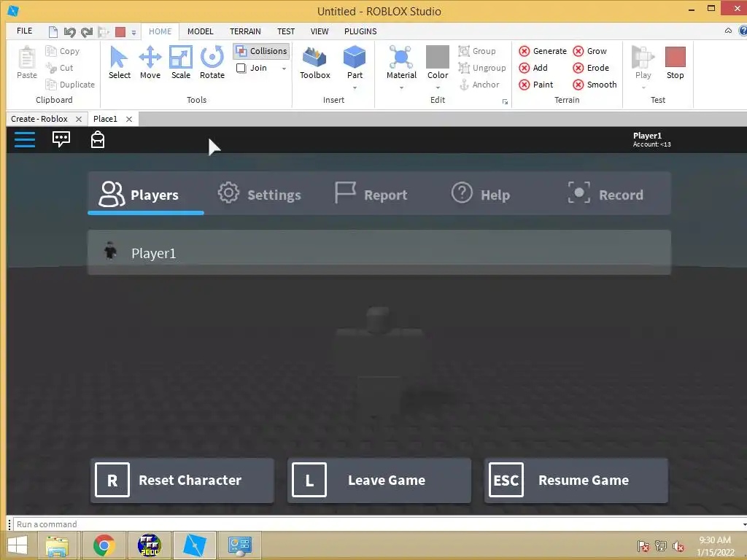Switch to the MODEL ribbon tab
This screenshot has height=560, width=747.
(200, 31)
